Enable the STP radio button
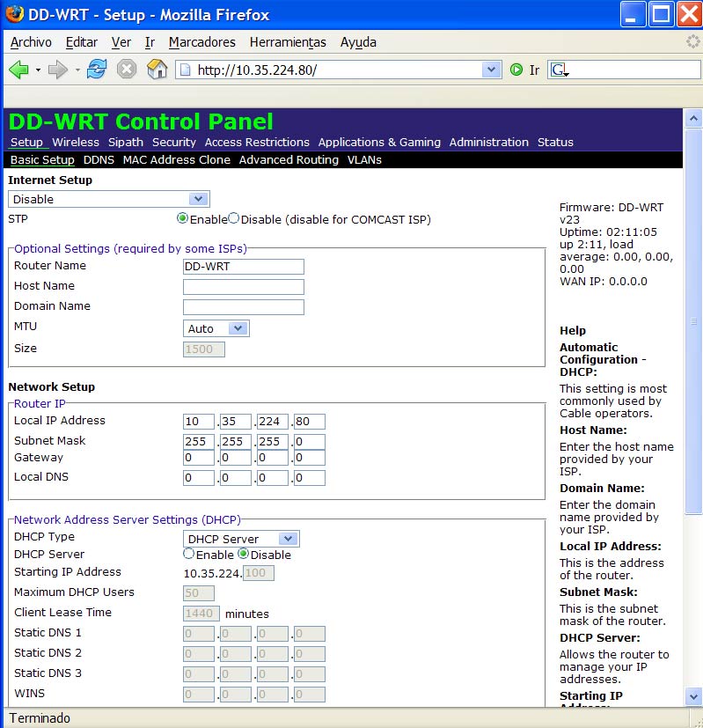 (x=183, y=218)
